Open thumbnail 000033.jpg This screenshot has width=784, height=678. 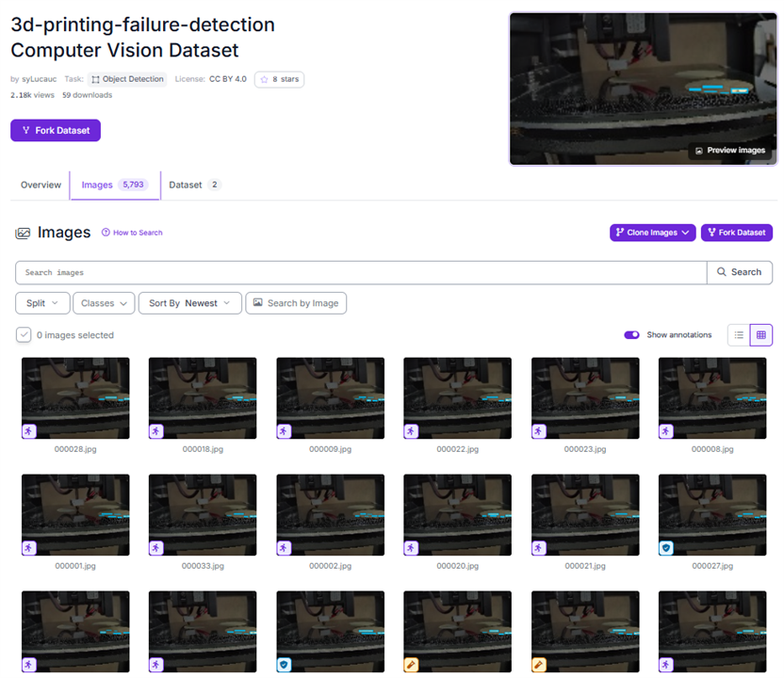click(x=203, y=515)
